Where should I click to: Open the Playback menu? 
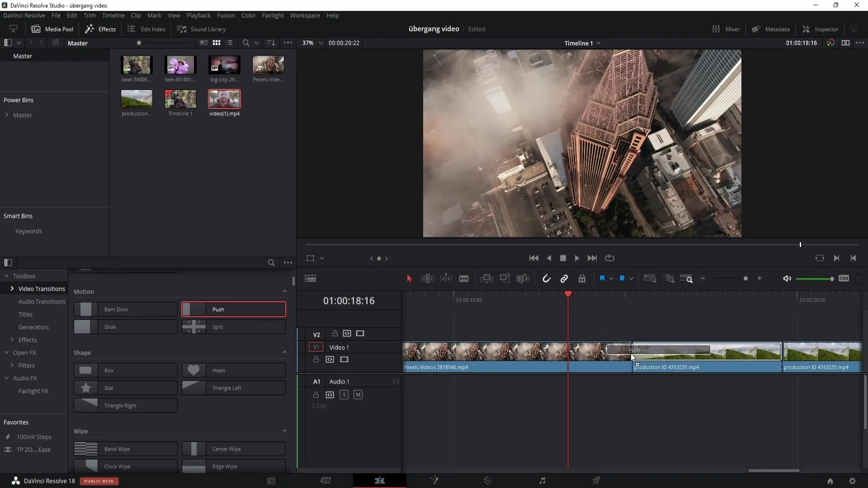pos(198,15)
